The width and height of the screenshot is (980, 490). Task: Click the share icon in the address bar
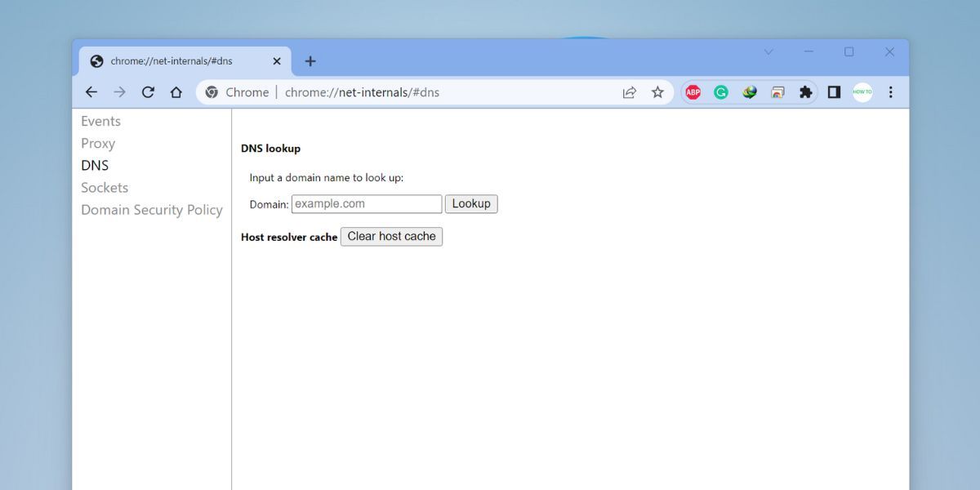(x=629, y=92)
